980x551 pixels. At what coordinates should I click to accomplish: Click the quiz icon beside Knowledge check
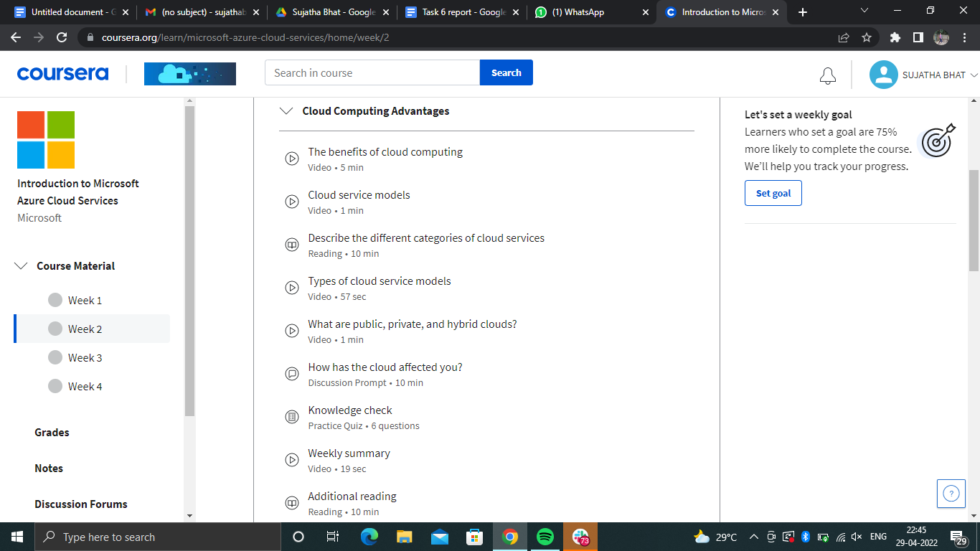point(292,417)
